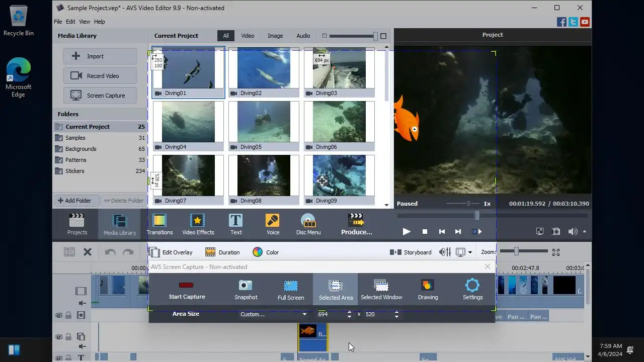This screenshot has height=362, width=644.
Task: Click the Start Capture button
Action: 187,290
